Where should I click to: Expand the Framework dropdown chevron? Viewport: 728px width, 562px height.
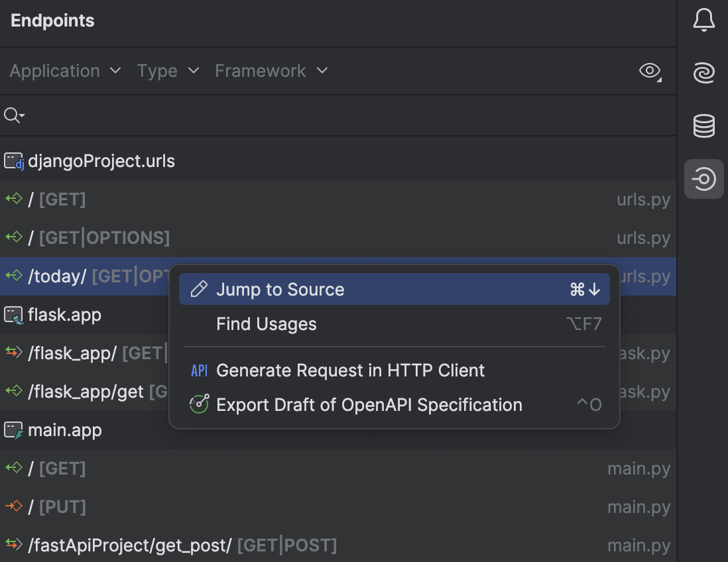(322, 71)
